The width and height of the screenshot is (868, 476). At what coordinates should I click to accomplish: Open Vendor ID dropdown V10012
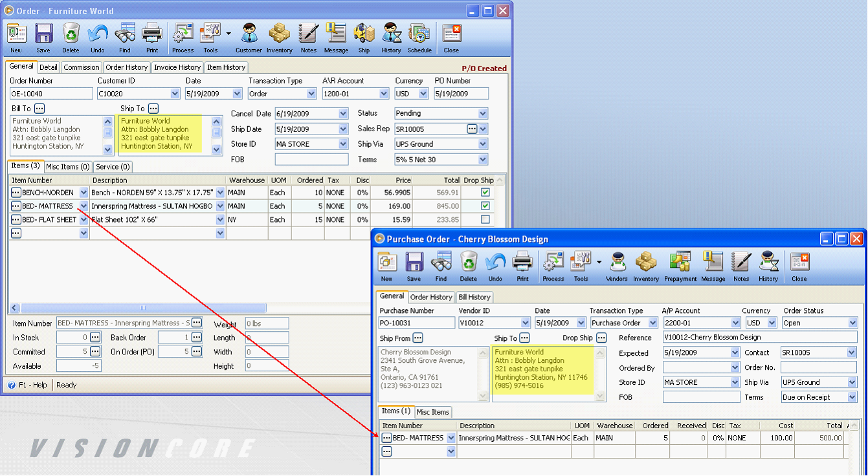click(x=526, y=323)
